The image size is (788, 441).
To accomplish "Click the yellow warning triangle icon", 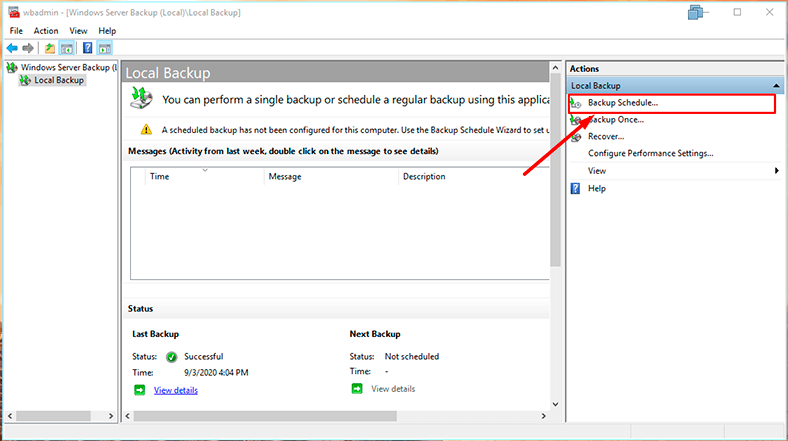I will [x=146, y=130].
